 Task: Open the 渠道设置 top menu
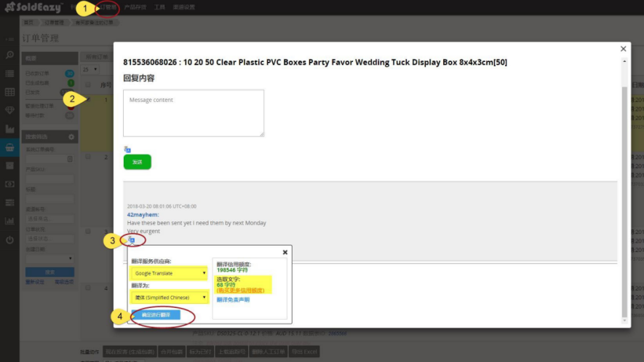pos(183,7)
